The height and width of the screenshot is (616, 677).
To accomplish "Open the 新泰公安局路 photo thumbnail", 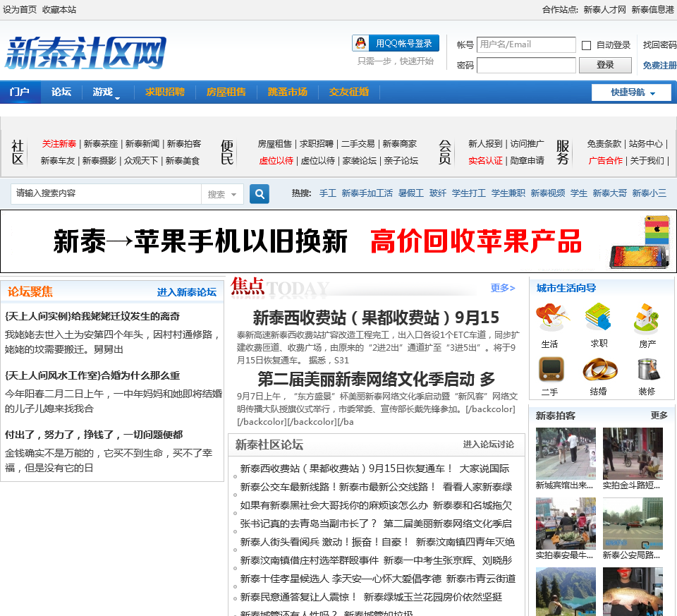I will (633, 523).
